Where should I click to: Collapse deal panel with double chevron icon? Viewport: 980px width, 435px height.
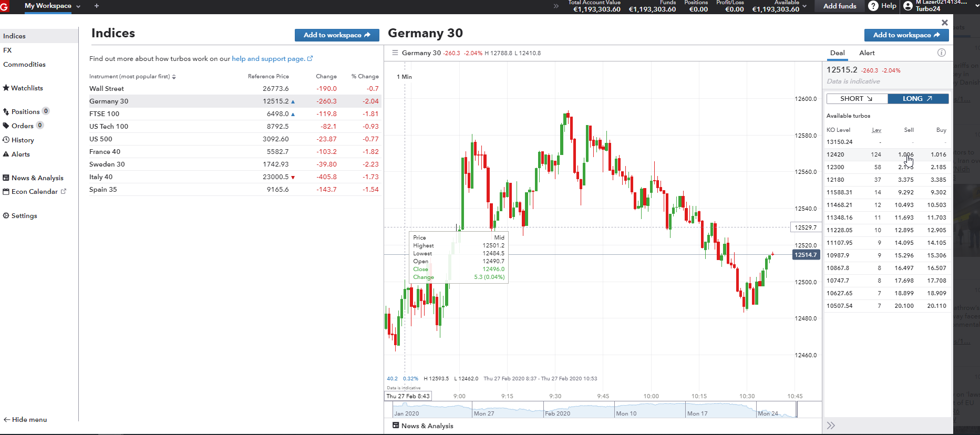click(831, 426)
